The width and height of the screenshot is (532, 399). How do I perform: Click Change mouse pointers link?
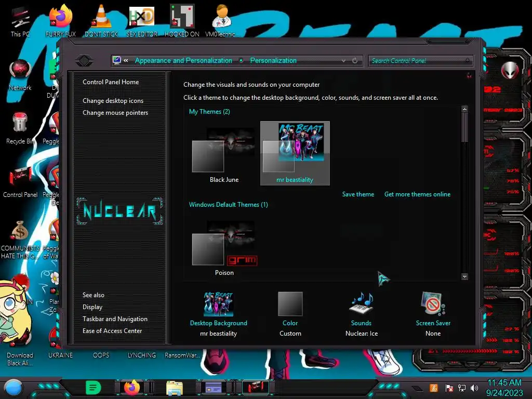click(x=115, y=113)
